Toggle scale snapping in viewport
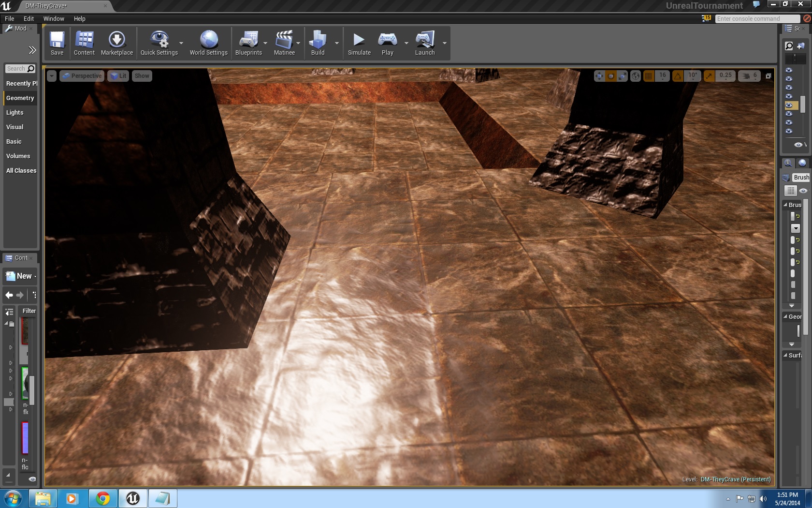 (x=709, y=76)
